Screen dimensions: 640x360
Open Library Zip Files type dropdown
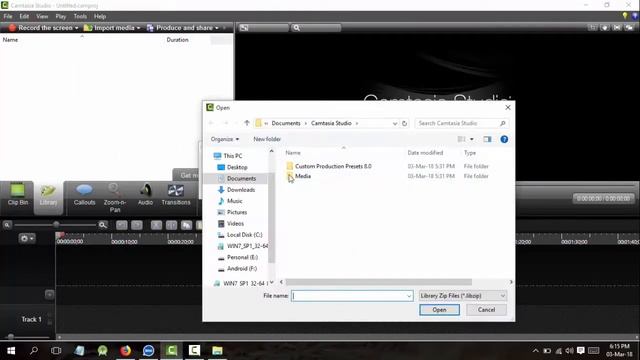click(x=462, y=296)
